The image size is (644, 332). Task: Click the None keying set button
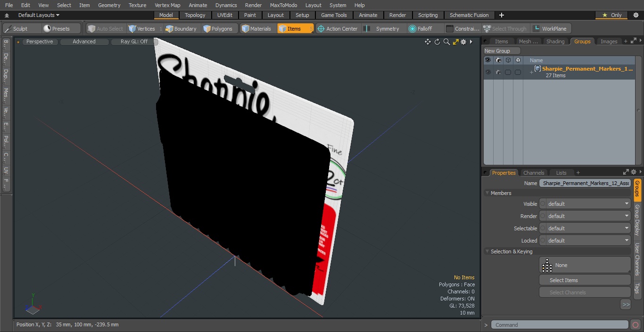pyautogui.click(x=585, y=265)
